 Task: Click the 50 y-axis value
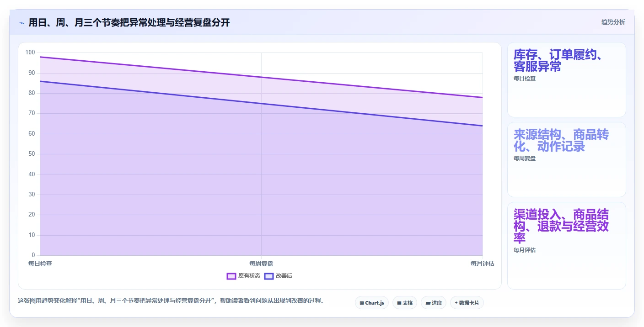click(x=32, y=154)
